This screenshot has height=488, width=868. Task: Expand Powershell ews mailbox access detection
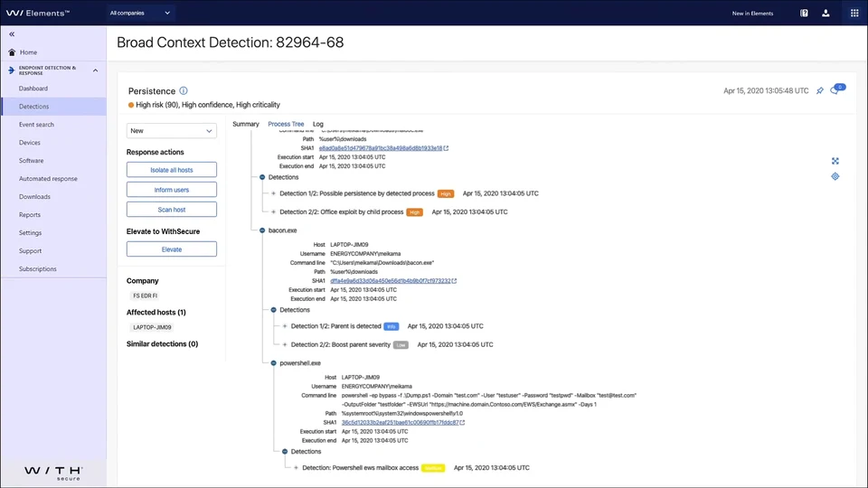pos(297,468)
